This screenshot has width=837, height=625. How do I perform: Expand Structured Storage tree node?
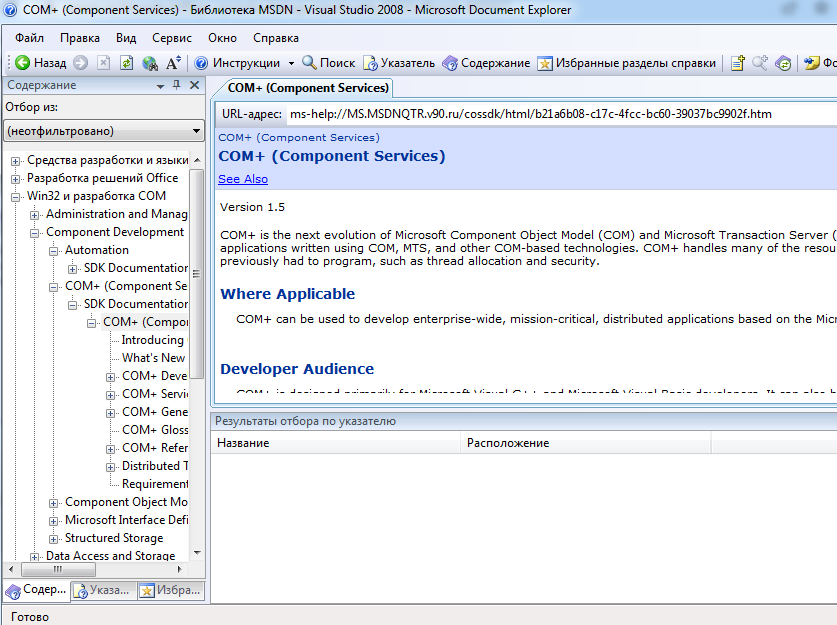click(53, 539)
